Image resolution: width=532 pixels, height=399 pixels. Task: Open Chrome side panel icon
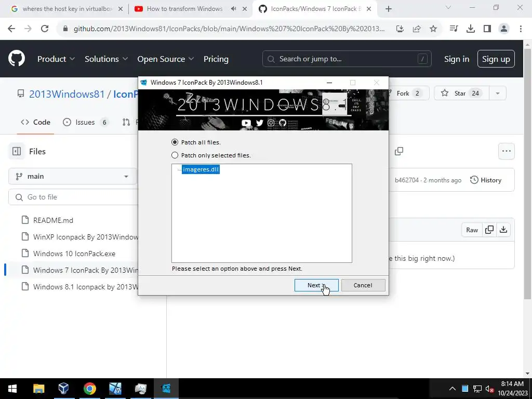(x=487, y=29)
